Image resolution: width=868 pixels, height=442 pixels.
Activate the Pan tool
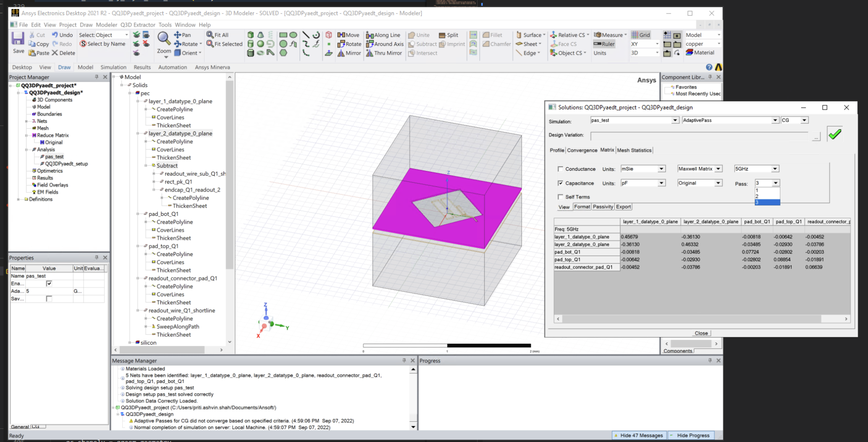pyautogui.click(x=182, y=35)
